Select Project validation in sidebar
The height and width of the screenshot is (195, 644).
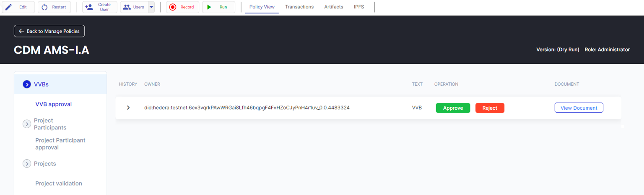(59, 183)
